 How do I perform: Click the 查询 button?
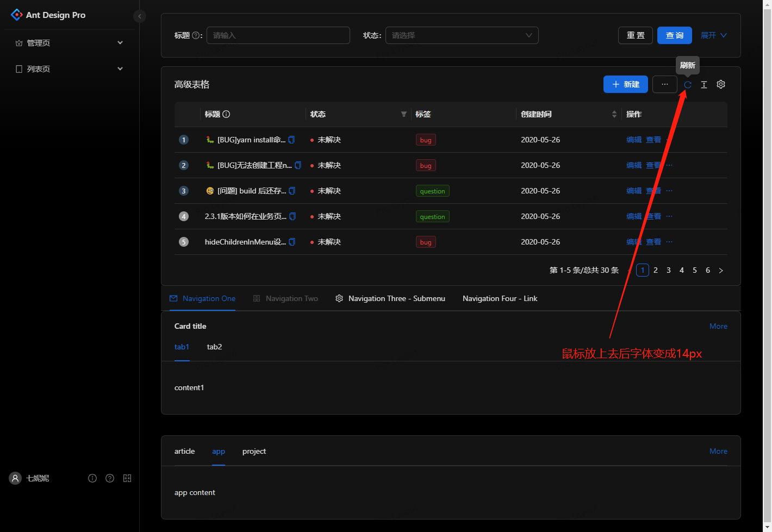[x=675, y=35]
